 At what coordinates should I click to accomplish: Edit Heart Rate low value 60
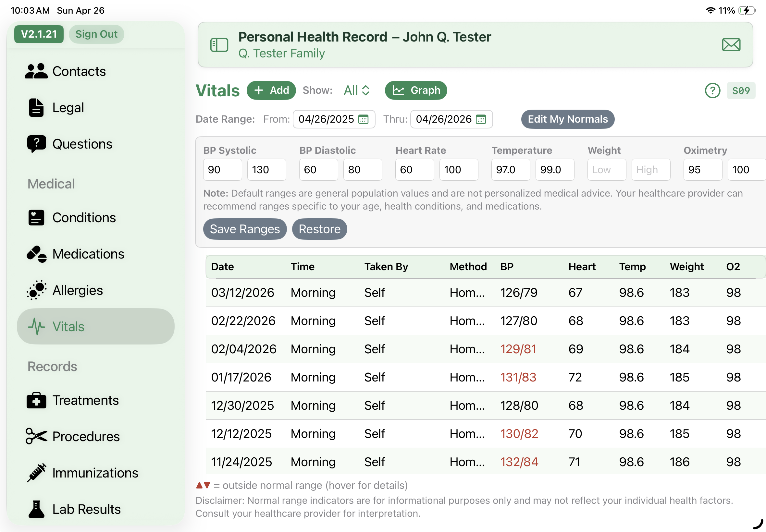pos(414,170)
